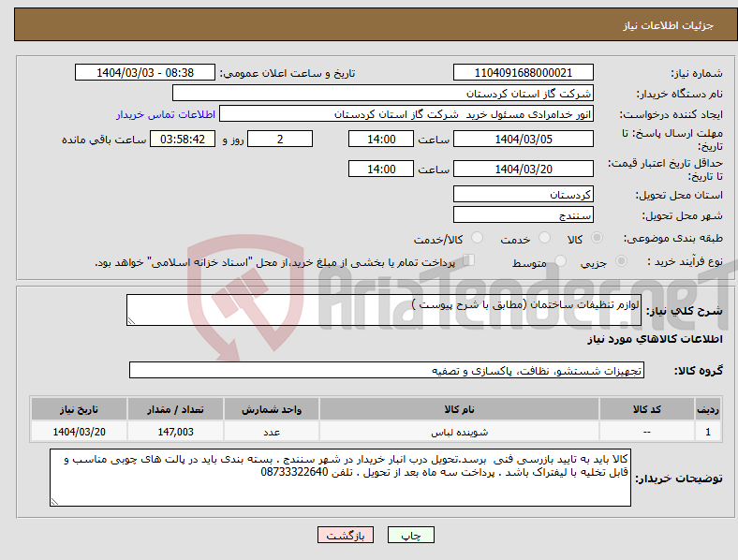The width and height of the screenshot is (738, 560).
Task: Click the resize grip of شرح کلی نیاز box
Action: 131,321
